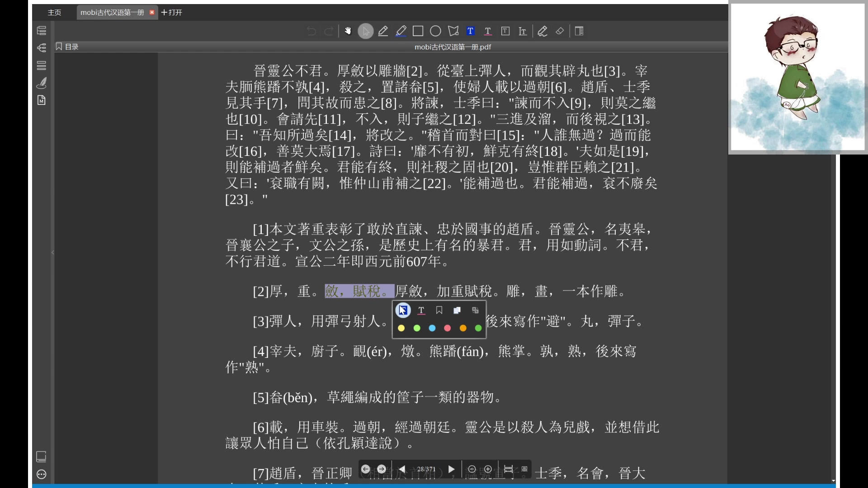Choose the orange highlight color
Viewport: 868px width, 488px height.
[463, 328]
